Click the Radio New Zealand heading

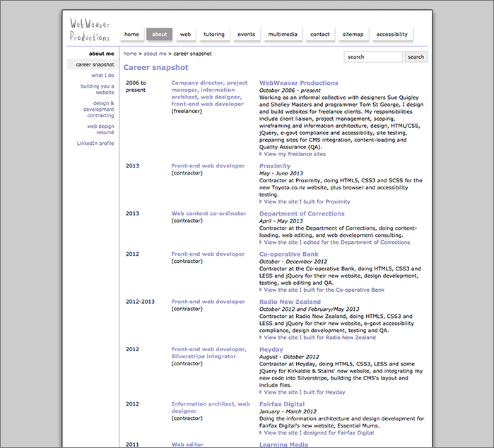click(x=290, y=302)
